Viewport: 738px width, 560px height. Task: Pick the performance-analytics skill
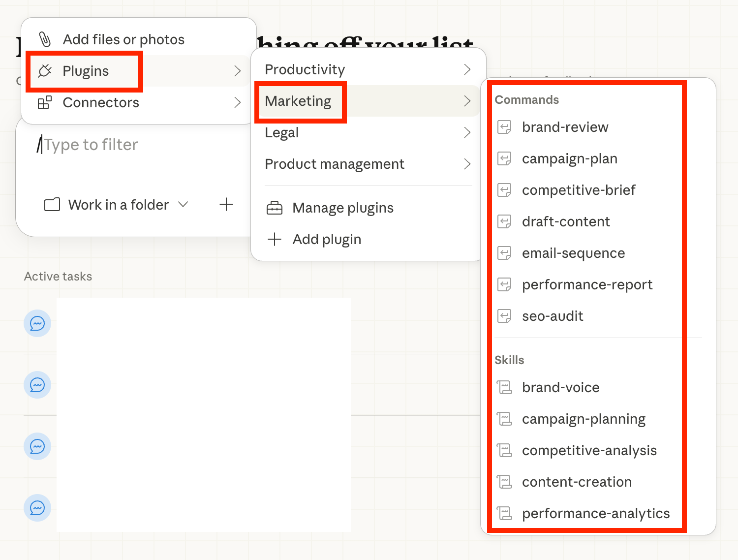click(595, 514)
